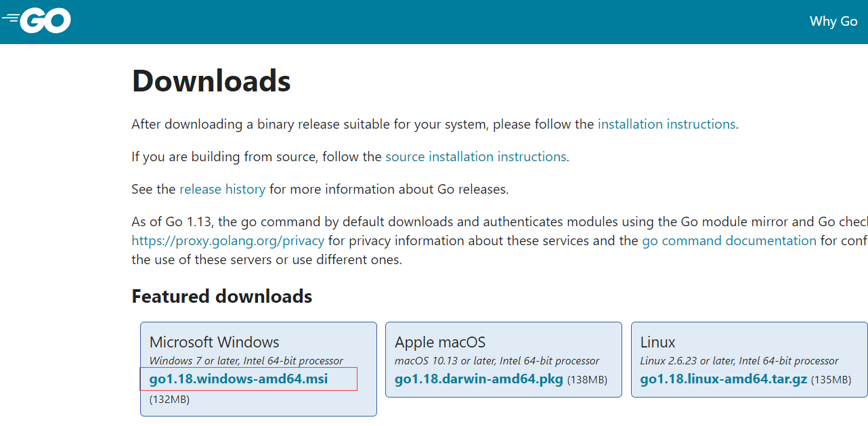Viewport: 868px width, 426px height.
Task: Download go1.18.windows-amd64.msi installer
Action: click(x=238, y=379)
